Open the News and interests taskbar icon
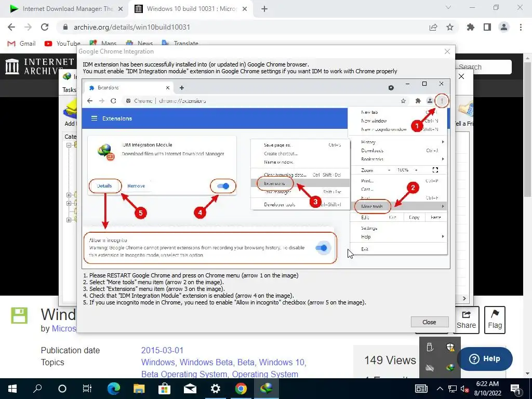Viewport: 532px width, 399px height. (421, 389)
